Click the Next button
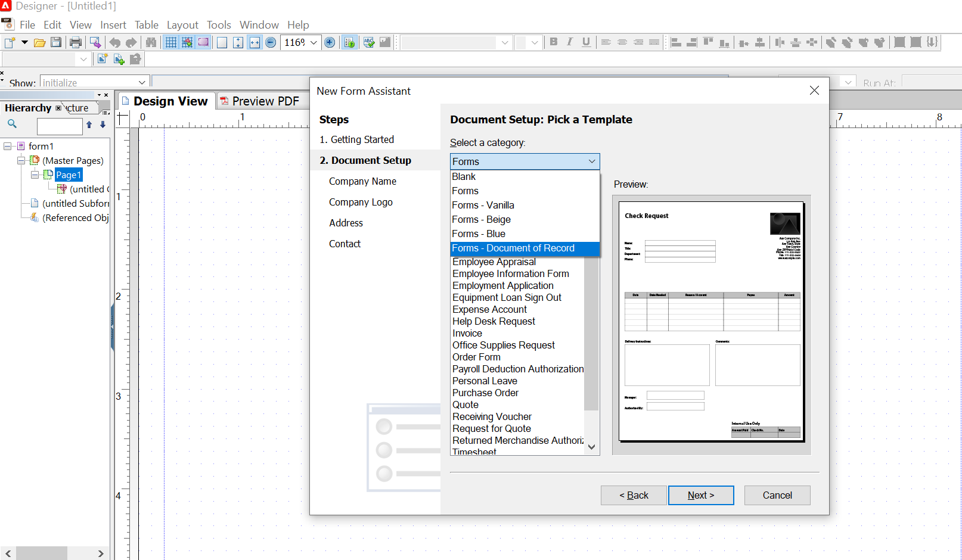 coord(700,495)
